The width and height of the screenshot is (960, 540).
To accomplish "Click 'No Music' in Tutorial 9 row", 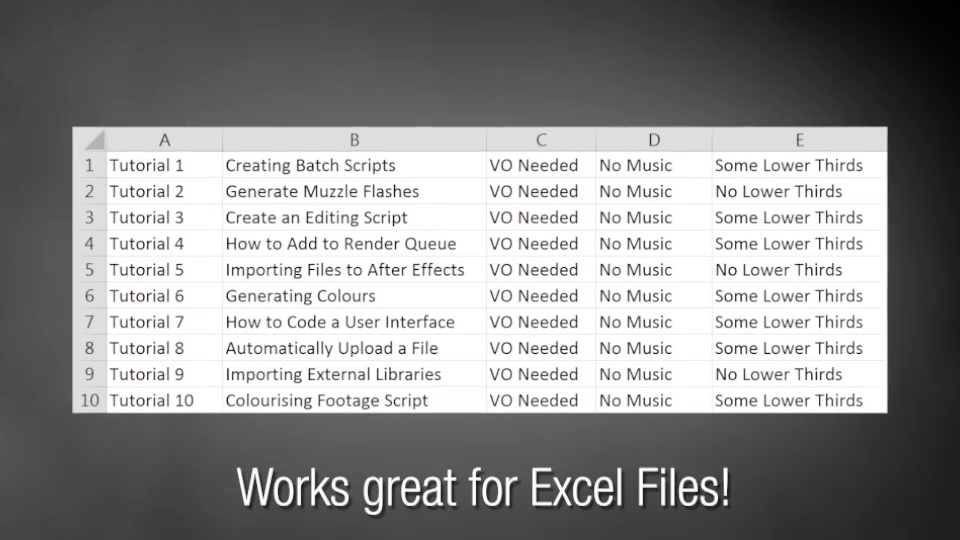I will click(x=654, y=374).
